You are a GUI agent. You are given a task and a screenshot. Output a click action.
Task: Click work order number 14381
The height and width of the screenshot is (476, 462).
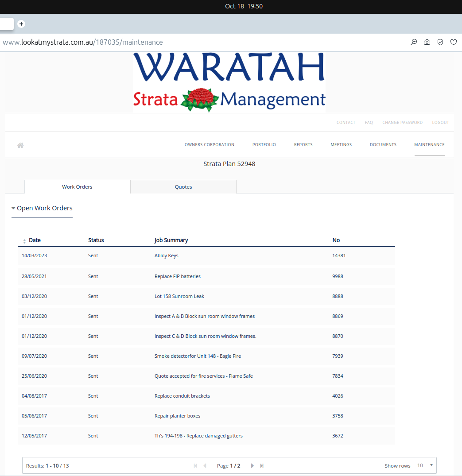click(x=339, y=255)
